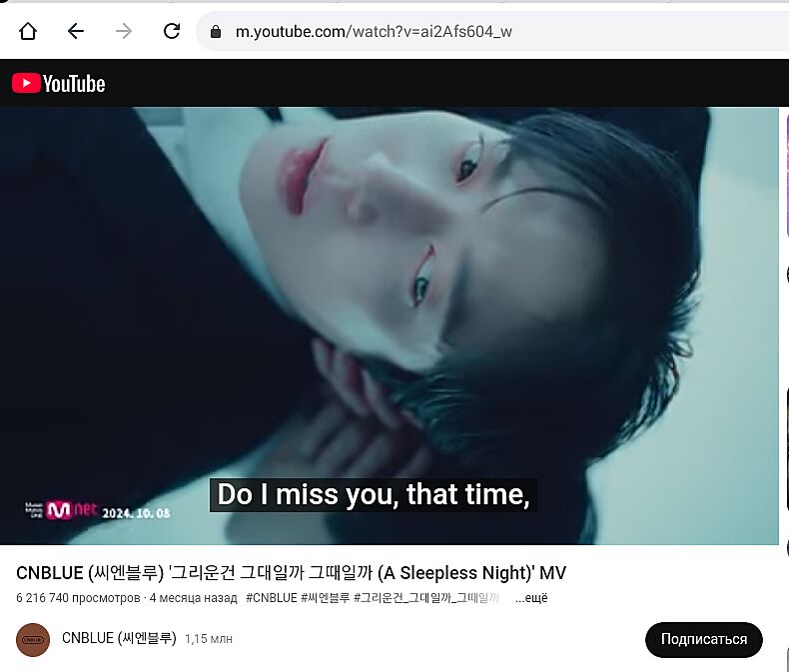Open YouTube home via the logo
The width and height of the screenshot is (789, 672).
(x=58, y=84)
